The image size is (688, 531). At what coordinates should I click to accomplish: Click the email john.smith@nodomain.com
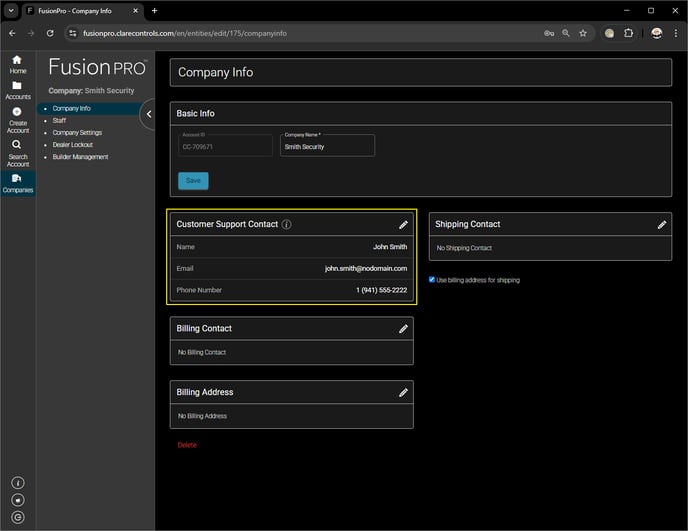click(x=366, y=269)
